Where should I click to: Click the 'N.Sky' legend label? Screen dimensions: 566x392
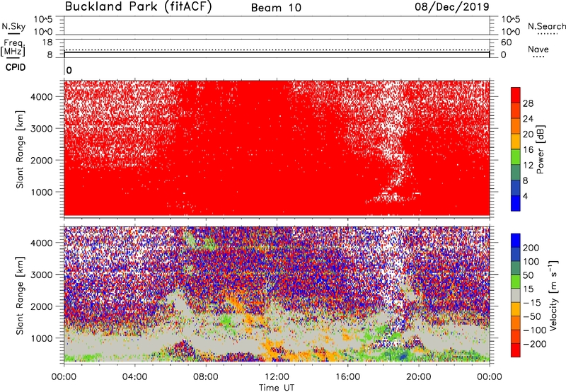pos(13,26)
